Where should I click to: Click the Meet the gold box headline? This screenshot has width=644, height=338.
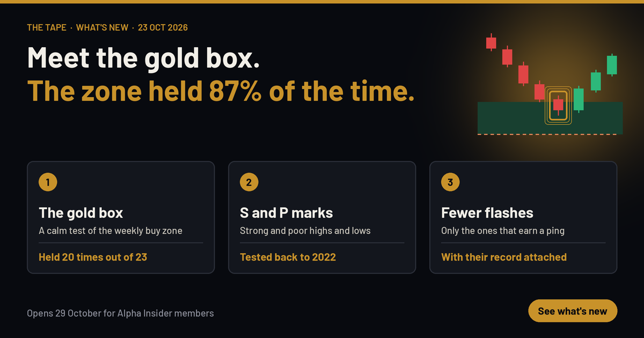143,57
